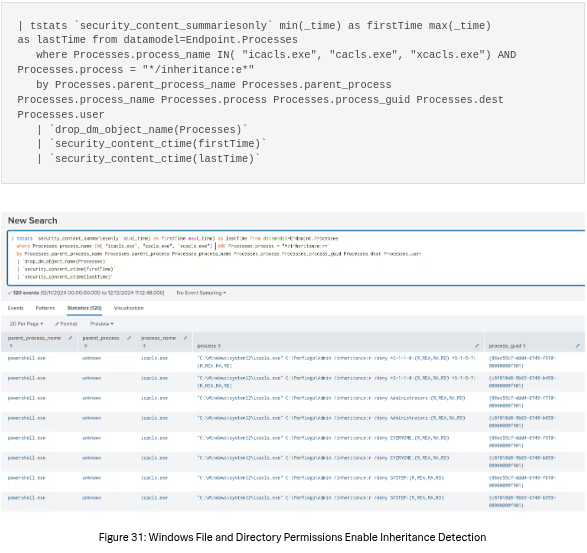Click inside the New Search query box

[296, 258]
